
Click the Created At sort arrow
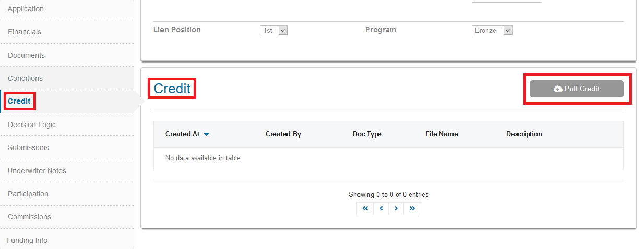207,134
